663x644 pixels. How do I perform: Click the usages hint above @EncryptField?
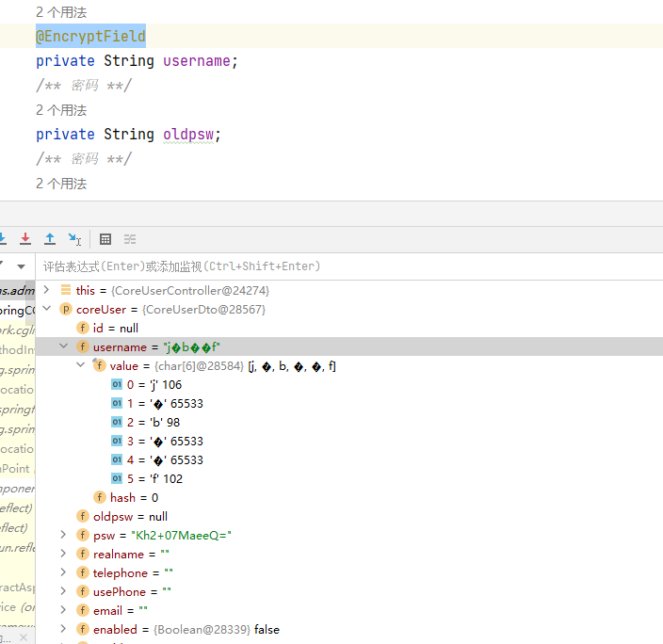coord(61,12)
